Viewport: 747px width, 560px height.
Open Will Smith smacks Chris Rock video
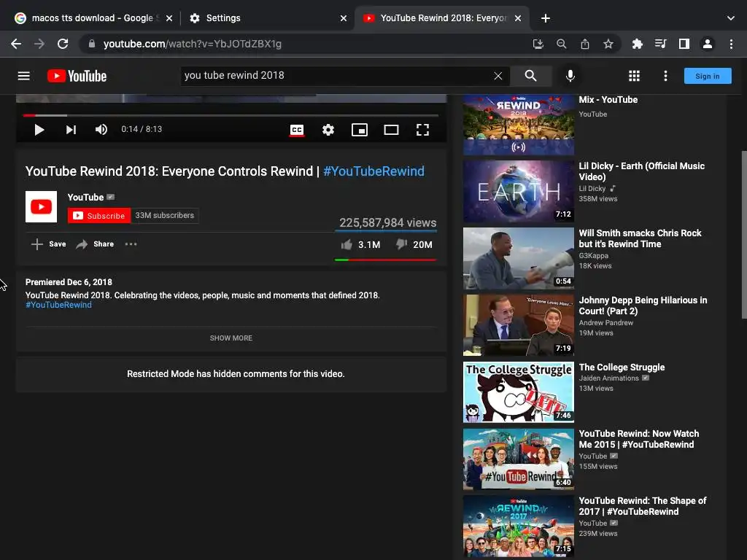(x=640, y=238)
